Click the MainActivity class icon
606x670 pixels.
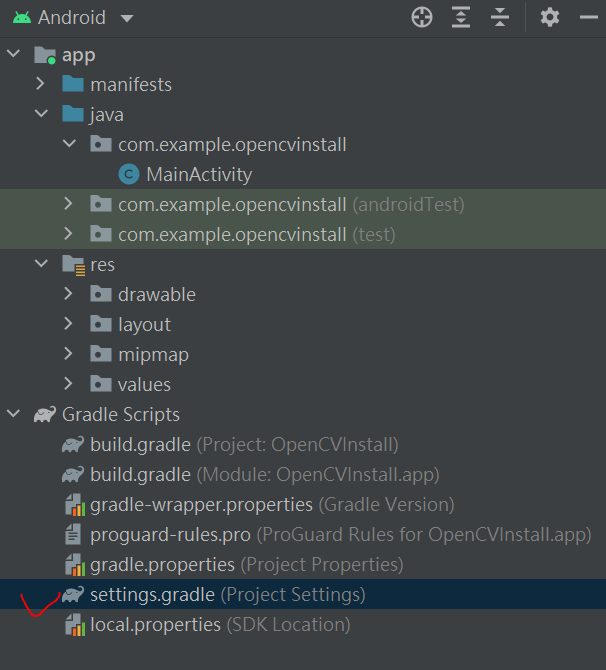tap(129, 174)
